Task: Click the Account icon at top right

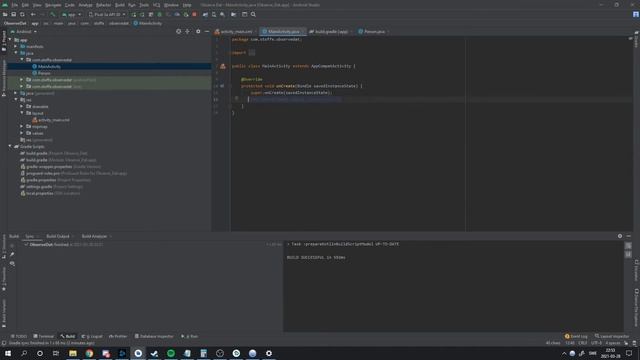Action: [x=636, y=14]
